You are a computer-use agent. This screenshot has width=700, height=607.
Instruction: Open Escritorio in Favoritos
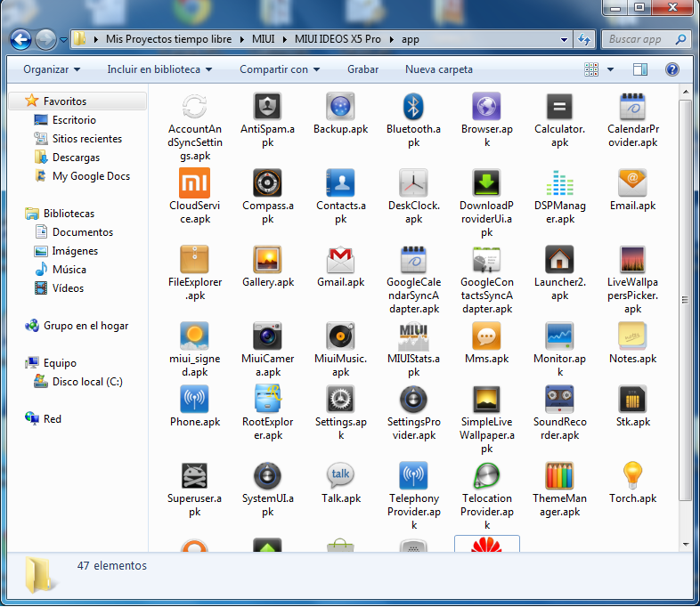pos(74,120)
